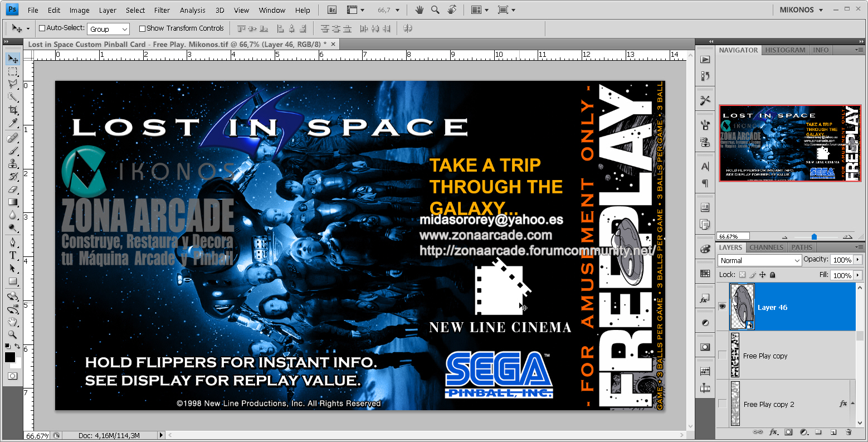Click the Navigator zoom slider handle
868x442 pixels.
814,236
